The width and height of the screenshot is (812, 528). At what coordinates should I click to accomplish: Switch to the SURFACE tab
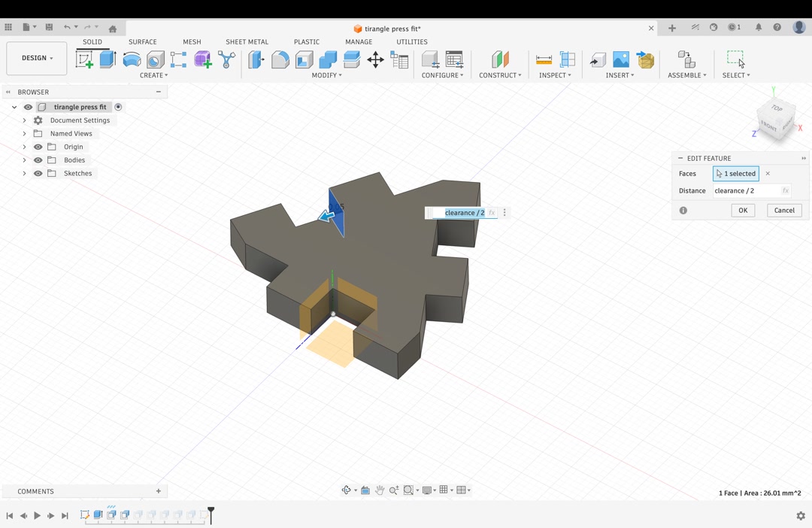(x=142, y=41)
